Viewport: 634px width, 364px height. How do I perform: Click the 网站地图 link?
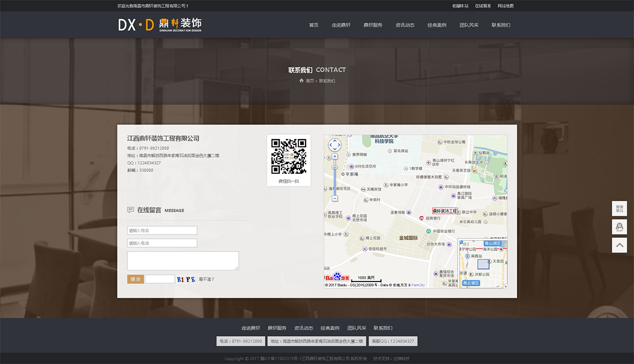[x=506, y=6]
